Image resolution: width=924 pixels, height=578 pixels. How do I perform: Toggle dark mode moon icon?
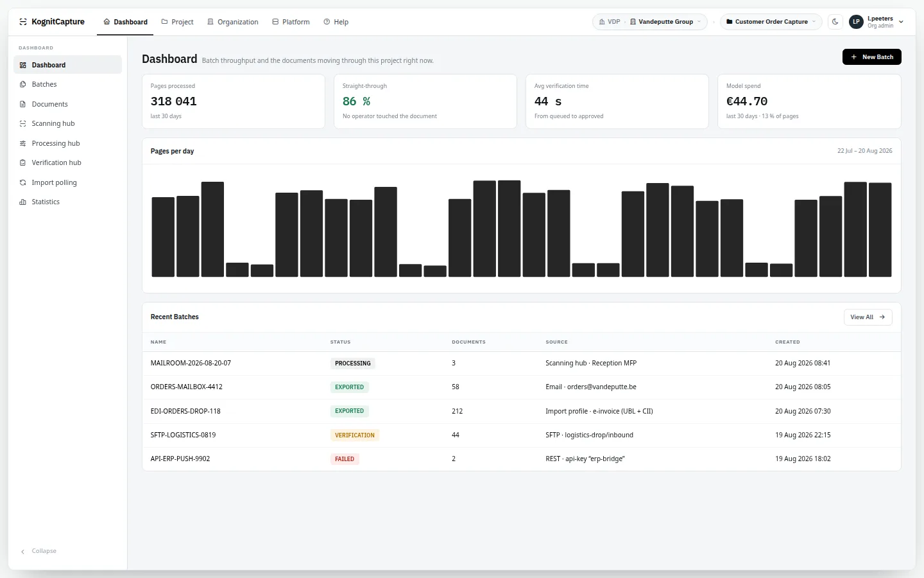[835, 22]
